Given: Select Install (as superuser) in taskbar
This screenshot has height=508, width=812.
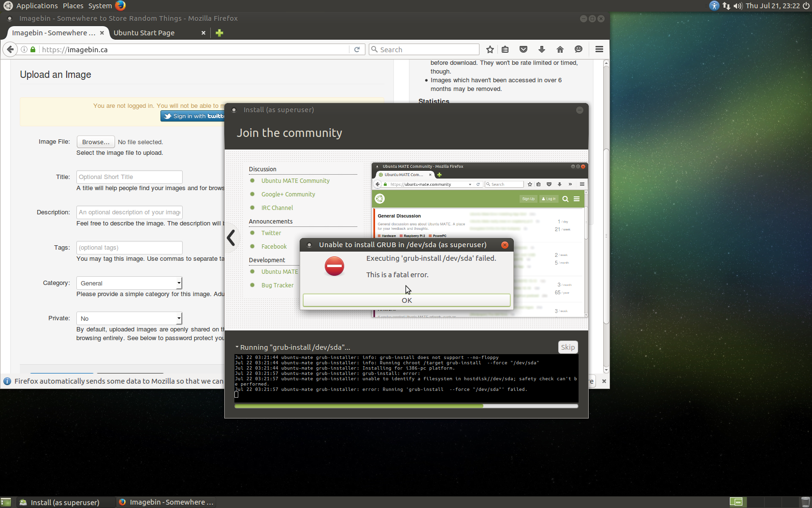Looking at the screenshot, I should (x=65, y=502).
